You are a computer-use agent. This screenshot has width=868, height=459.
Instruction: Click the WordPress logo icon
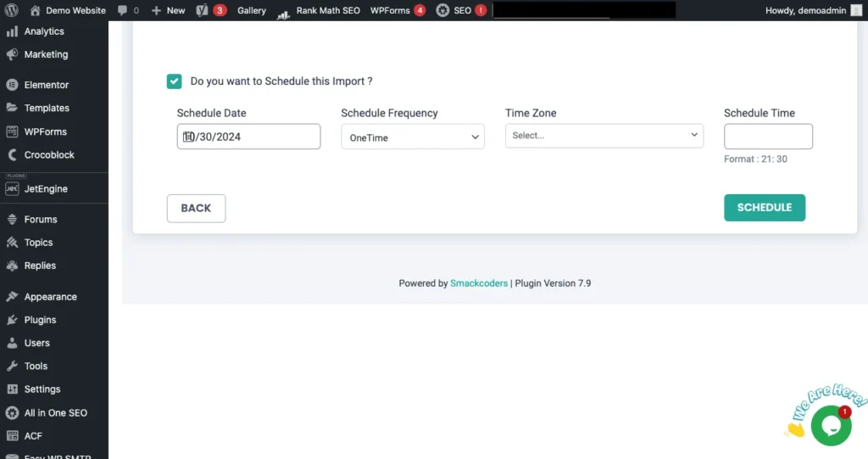pyautogui.click(x=12, y=10)
